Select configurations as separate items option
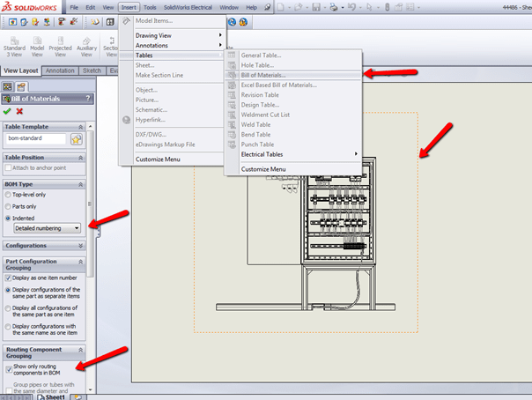Image resolution: width=532 pixels, height=400 pixels. click(x=8, y=290)
